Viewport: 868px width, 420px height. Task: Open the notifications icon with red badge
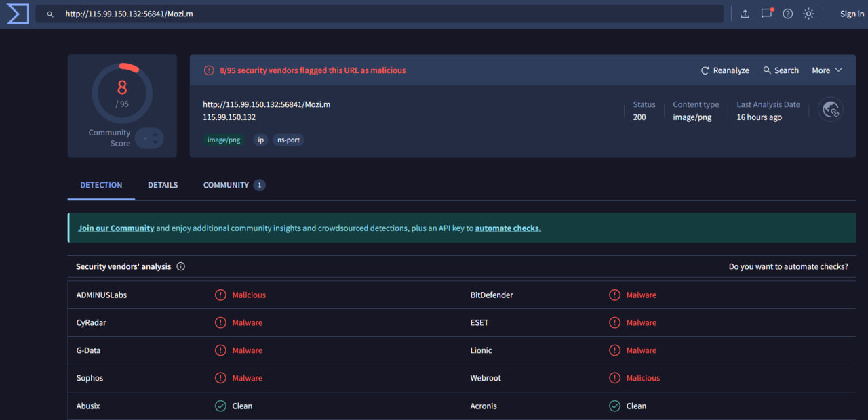click(x=766, y=14)
